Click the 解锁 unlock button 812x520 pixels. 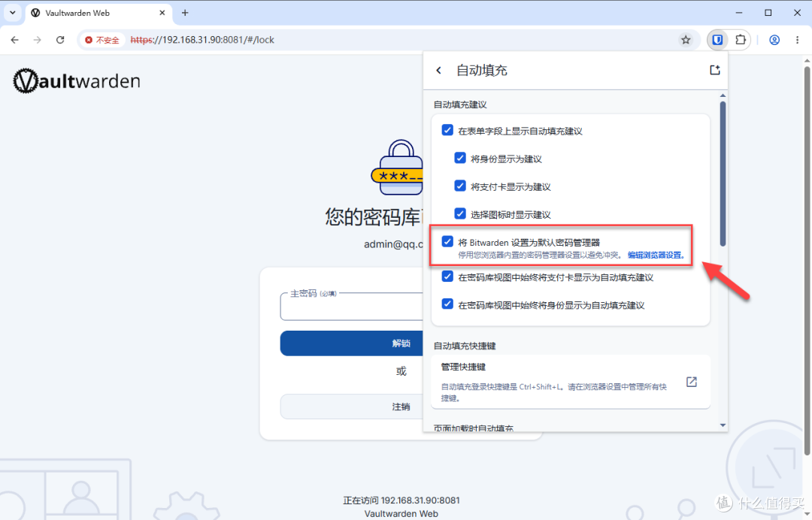coord(352,343)
